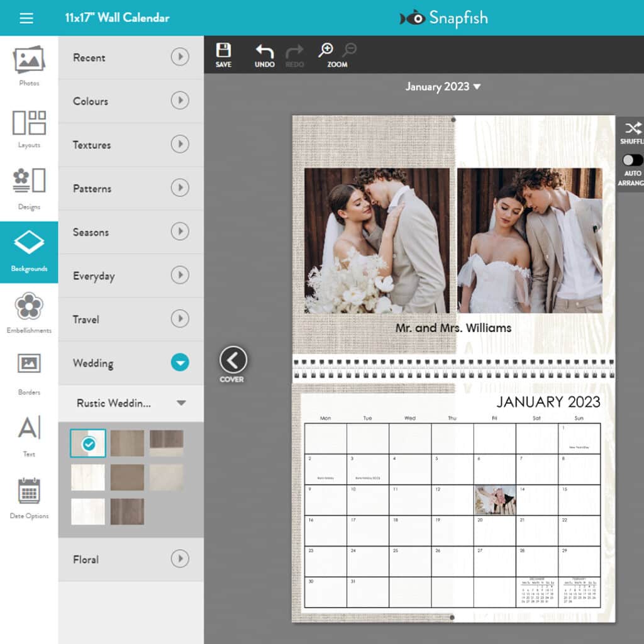
Task: Select the Borders sidebar icon
Action: pos(28,370)
